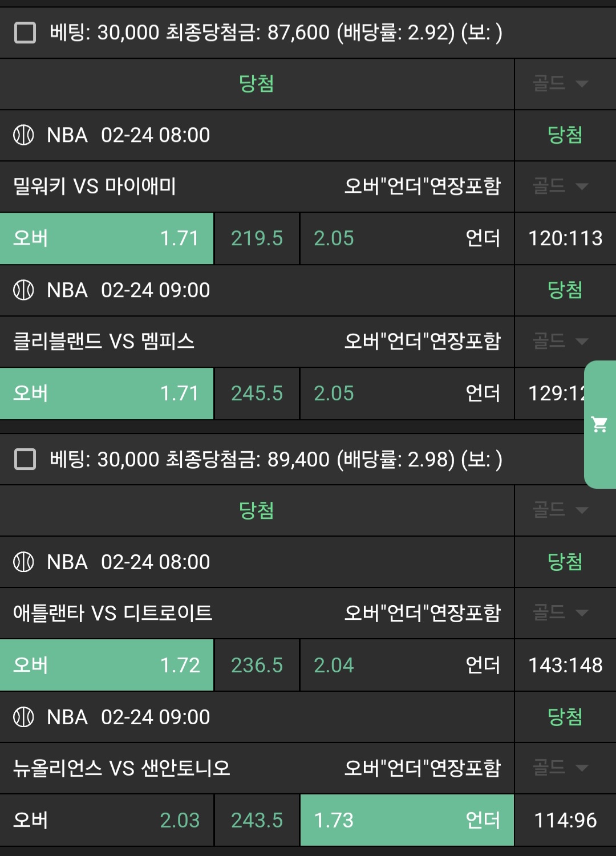Viewport: 616px width, 856px height.
Task: Check the 89,400 payout bet checkbox
Action: 25,459
